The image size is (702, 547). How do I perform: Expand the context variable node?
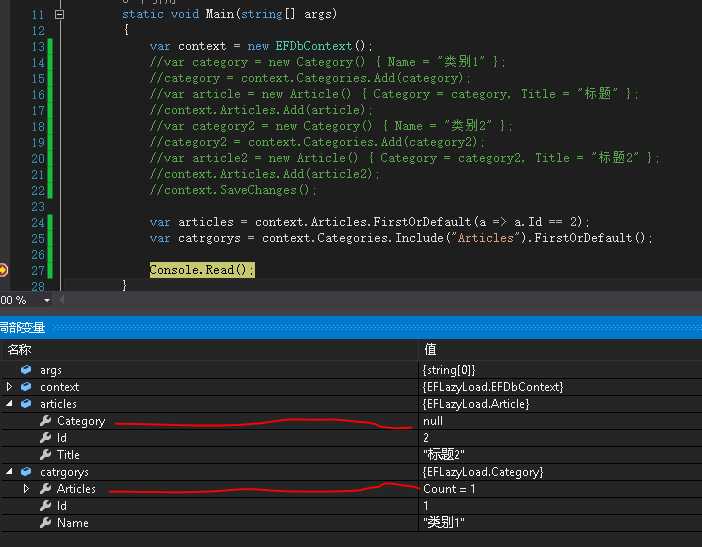10,387
